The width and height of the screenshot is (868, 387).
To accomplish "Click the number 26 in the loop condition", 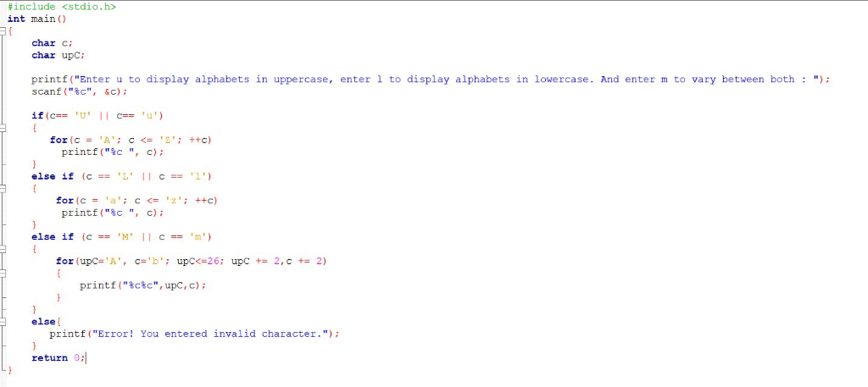I will point(213,261).
